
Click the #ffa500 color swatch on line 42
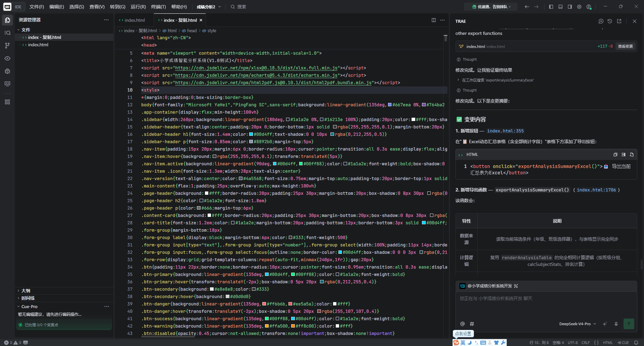tap(267, 326)
